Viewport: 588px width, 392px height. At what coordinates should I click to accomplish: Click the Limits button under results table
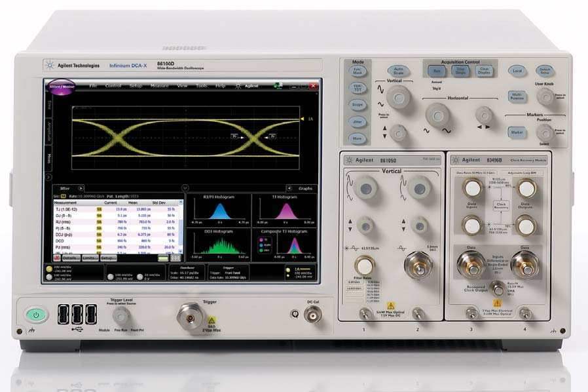click(x=90, y=258)
